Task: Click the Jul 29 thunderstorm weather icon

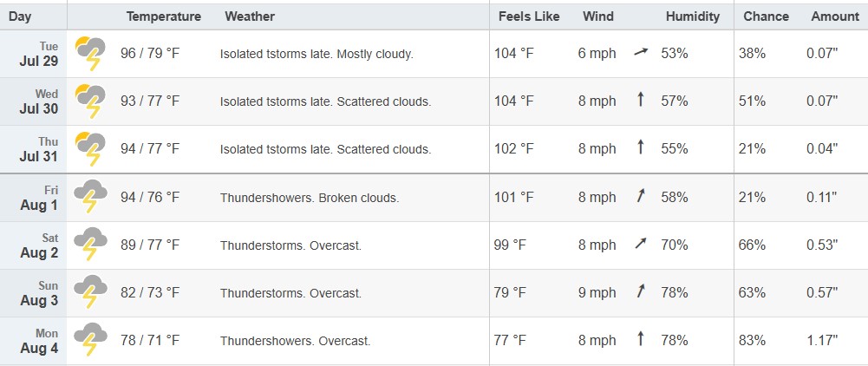Action: click(90, 53)
